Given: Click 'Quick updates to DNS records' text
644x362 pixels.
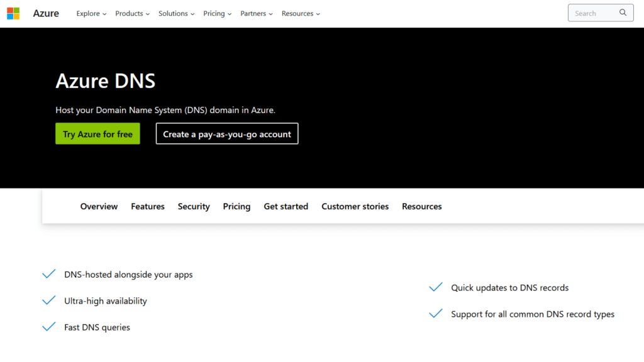Looking at the screenshot, I should (x=509, y=288).
